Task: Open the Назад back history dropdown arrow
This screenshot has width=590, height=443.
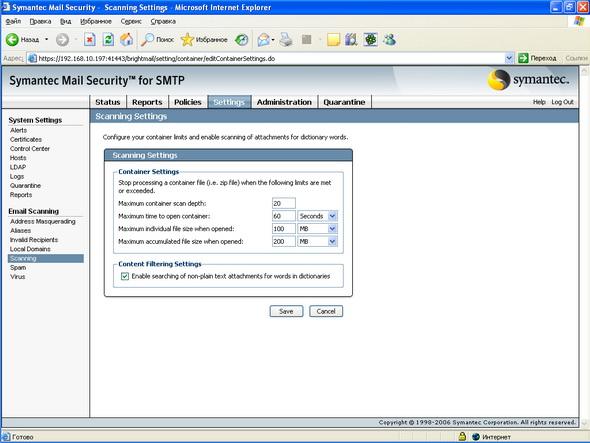Action: 47,40
